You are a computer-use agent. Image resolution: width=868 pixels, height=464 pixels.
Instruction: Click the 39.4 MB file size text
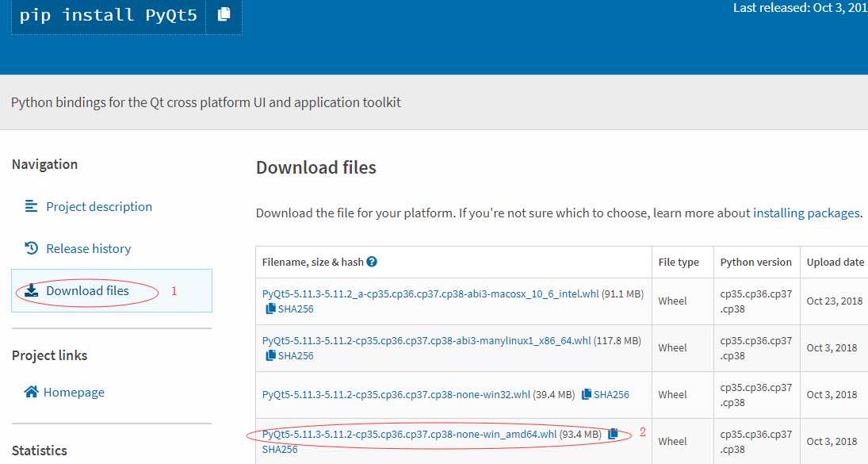coord(553,395)
